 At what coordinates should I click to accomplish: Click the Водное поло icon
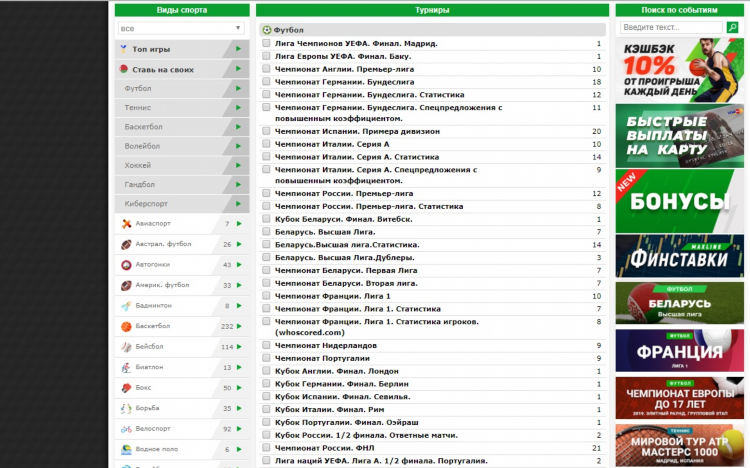[126, 449]
